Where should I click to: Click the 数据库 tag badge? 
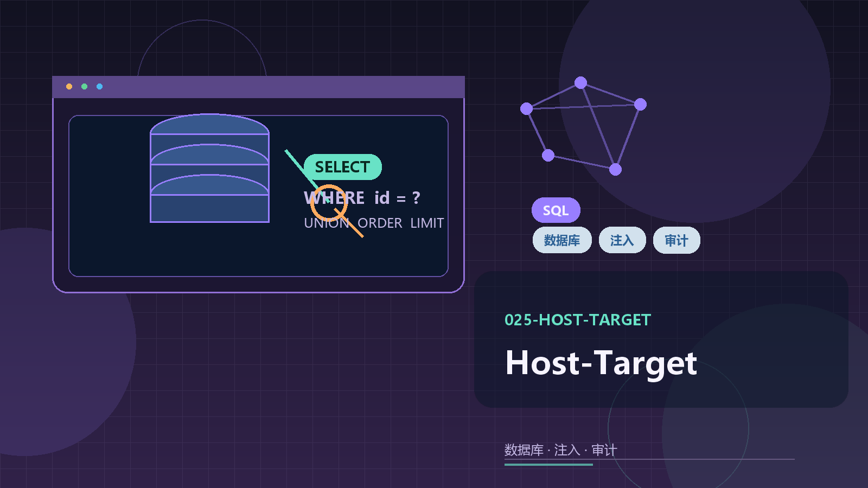coord(561,240)
